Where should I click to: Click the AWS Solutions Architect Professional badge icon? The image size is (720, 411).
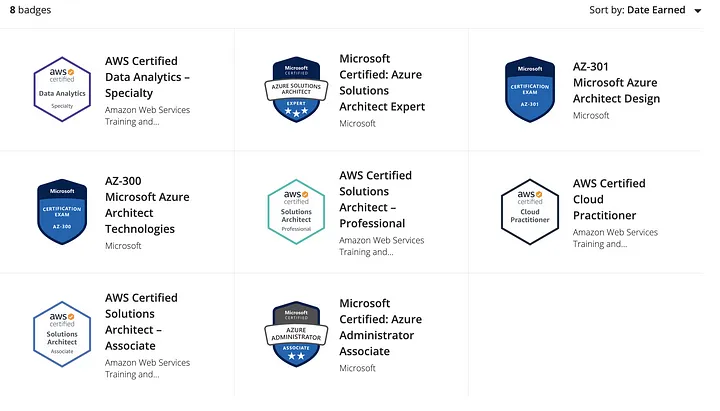point(296,212)
